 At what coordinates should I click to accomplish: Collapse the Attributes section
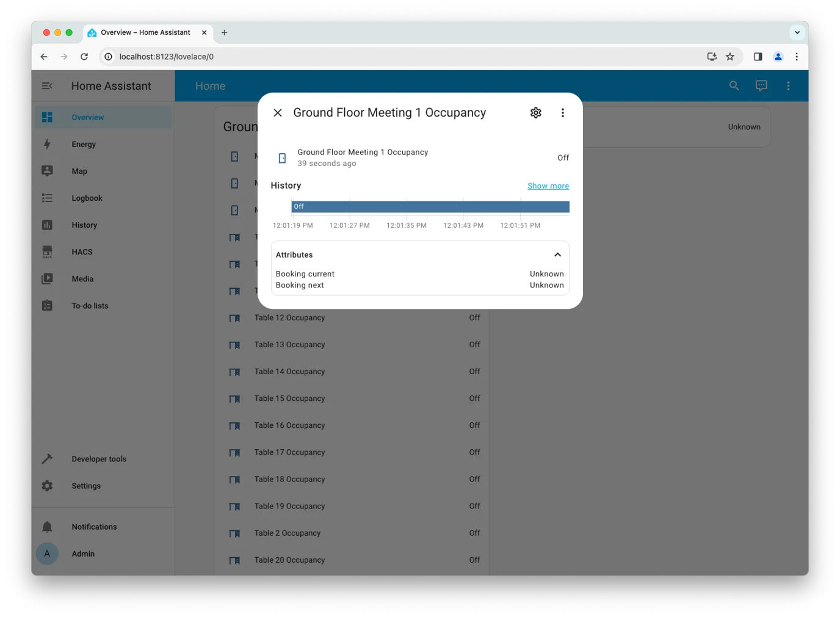pos(557,255)
